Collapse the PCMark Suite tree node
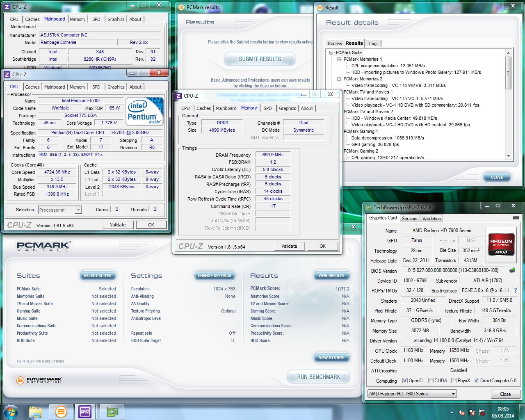 point(331,52)
